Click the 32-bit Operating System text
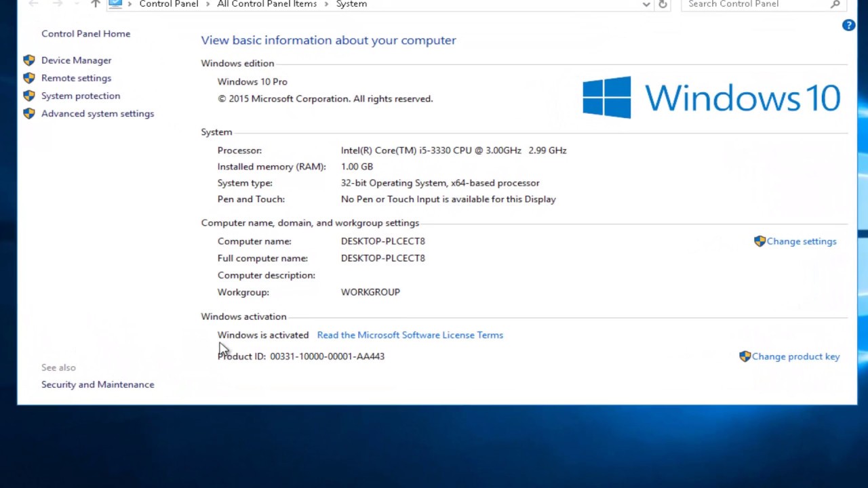Screen dimensions: 868x488 [x=440, y=182]
